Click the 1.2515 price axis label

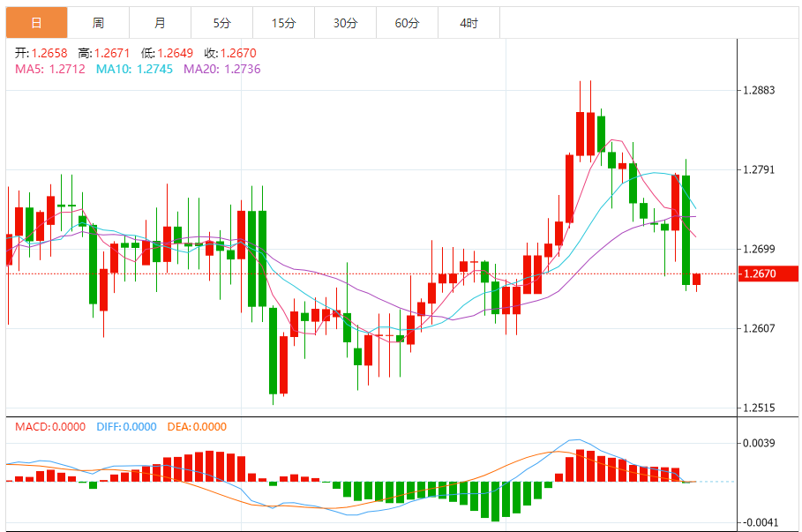pyautogui.click(x=759, y=408)
